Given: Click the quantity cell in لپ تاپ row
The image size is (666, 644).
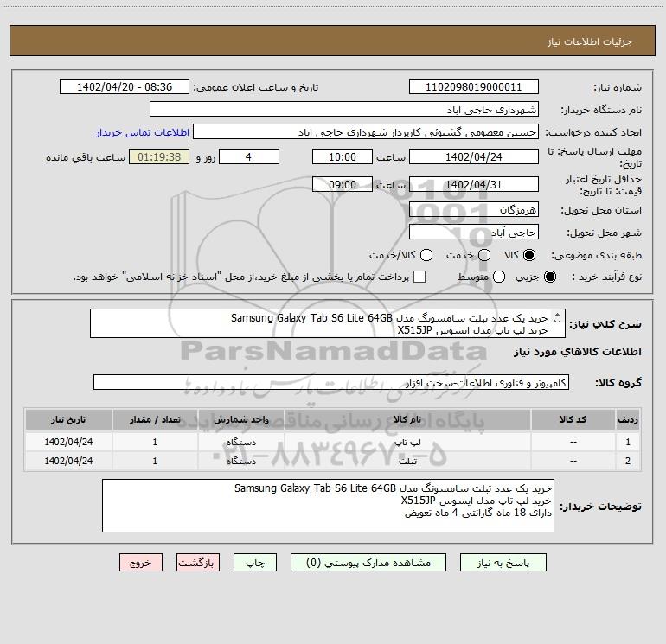Looking at the screenshot, I should 155,442.
